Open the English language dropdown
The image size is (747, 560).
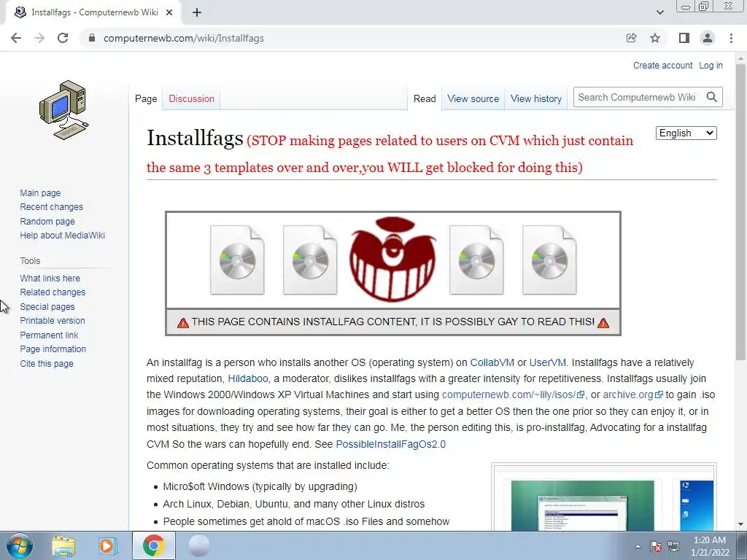[x=686, y=133]
